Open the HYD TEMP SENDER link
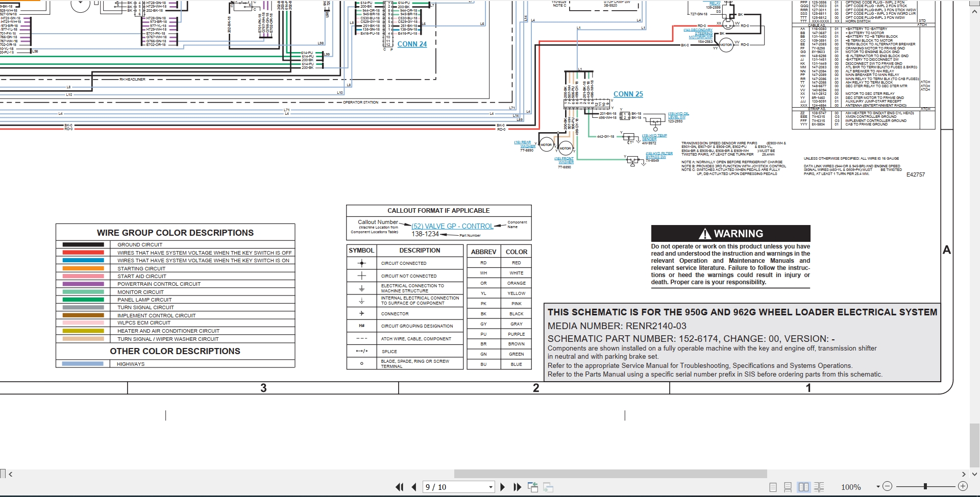 (x=654, y=137)
